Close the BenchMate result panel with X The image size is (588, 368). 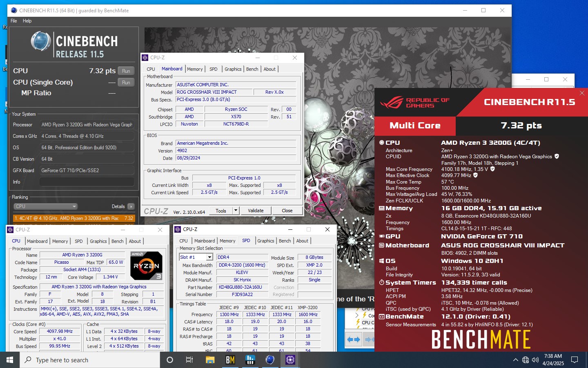pyautogui.click(x=582, y=93)
